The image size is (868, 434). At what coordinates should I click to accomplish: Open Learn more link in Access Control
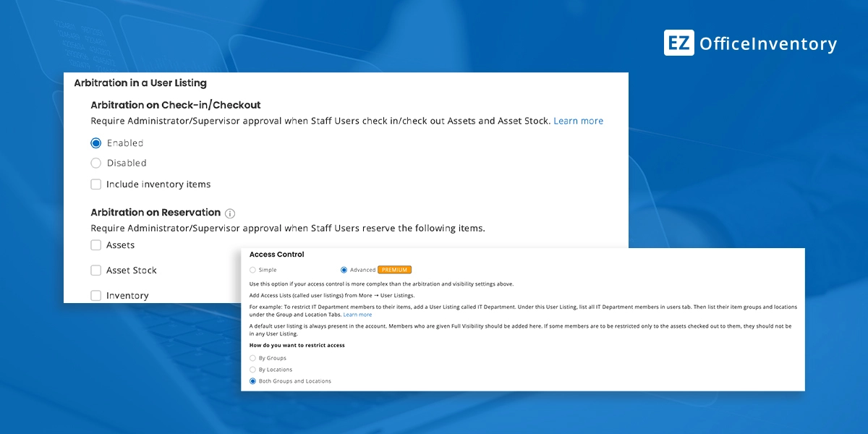pyautogui.click(x=357, y=315)
